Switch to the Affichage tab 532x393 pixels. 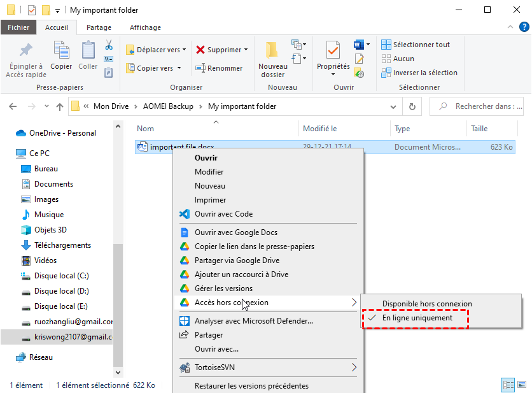(145, 27)
